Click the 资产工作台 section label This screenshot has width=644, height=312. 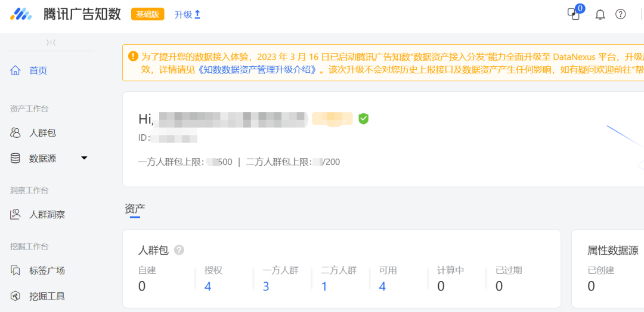pyautogui.click(x=29, y=109)
